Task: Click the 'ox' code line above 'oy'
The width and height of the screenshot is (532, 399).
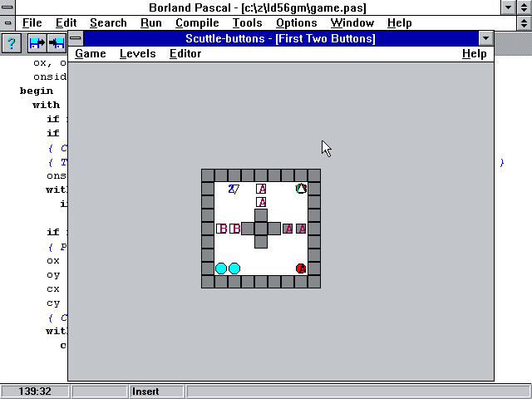Action: (53, 260)
